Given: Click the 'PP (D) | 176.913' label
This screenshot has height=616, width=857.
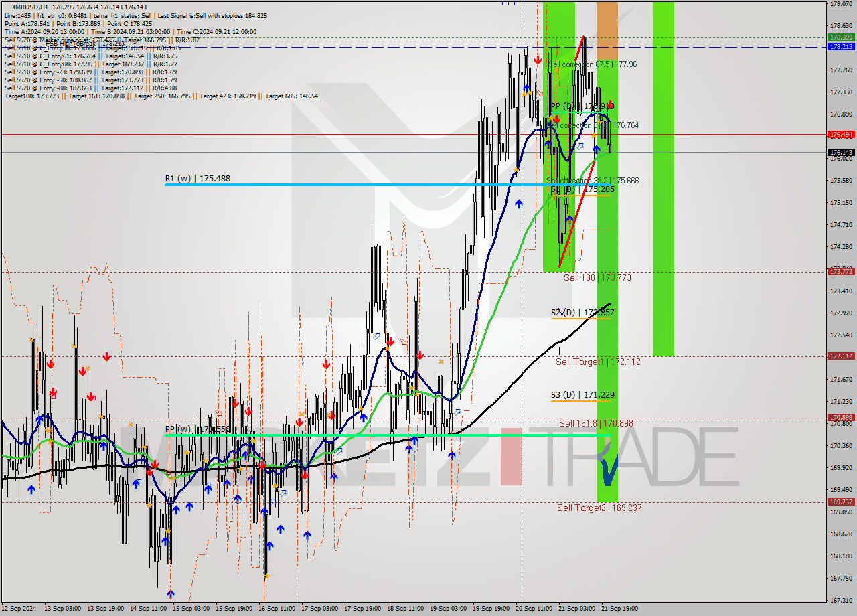Looking at the screenshot, I should [x=582, y=106].
